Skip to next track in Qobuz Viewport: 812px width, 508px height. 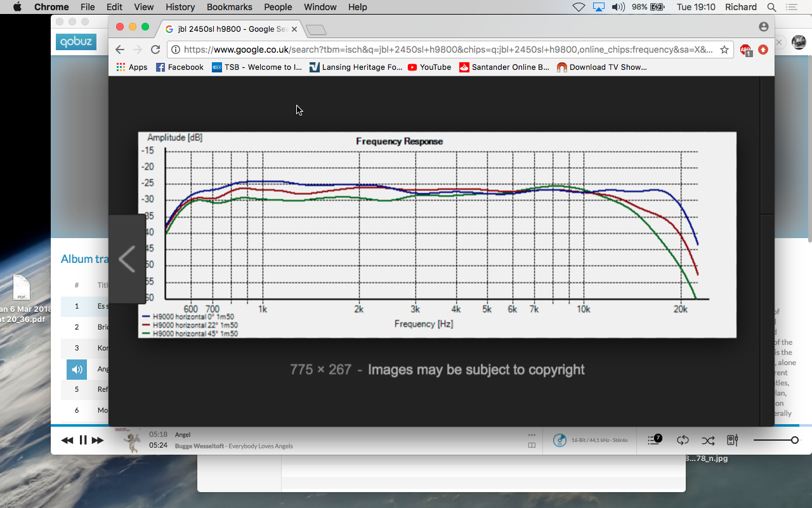(98, 440)
